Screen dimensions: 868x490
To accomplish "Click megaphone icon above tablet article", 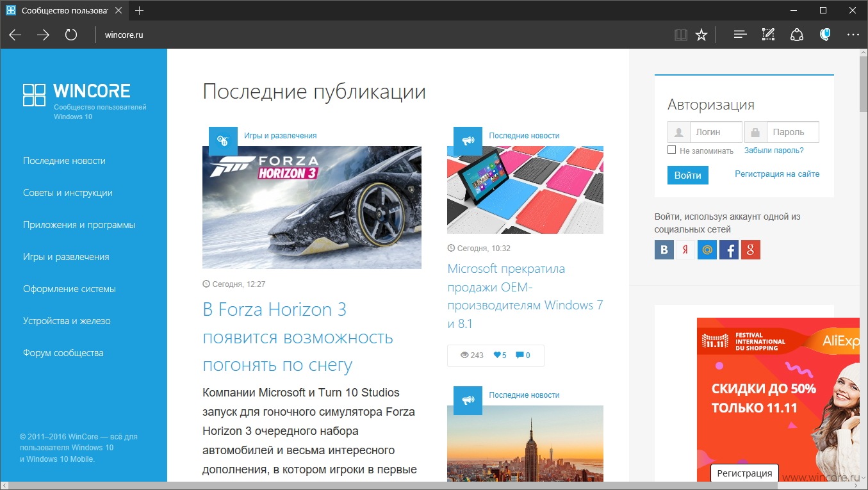I will (468, 141).
